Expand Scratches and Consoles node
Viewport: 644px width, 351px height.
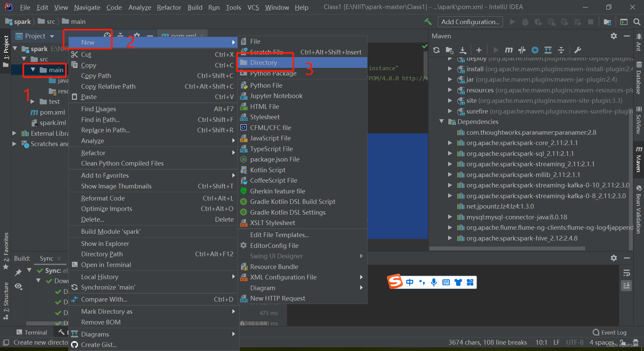click(14, 144)
